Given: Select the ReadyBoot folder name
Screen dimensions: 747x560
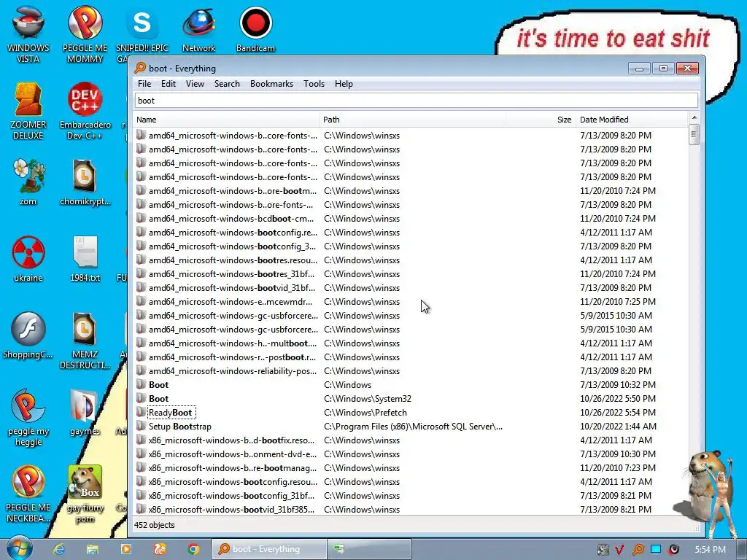Looking at the screenshot, I should tap(171, 413).
